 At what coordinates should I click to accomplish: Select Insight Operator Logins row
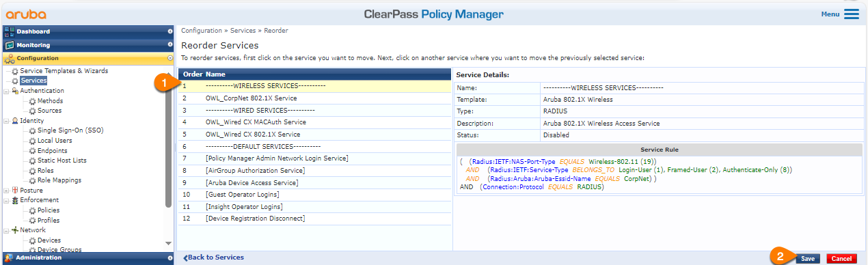(315, 207)
